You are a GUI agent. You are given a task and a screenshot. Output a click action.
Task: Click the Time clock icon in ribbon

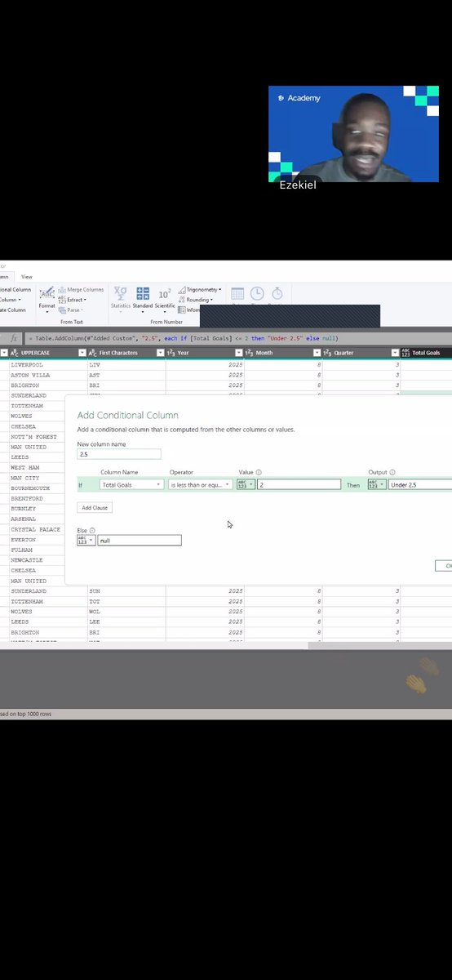[x=257, y=294]
